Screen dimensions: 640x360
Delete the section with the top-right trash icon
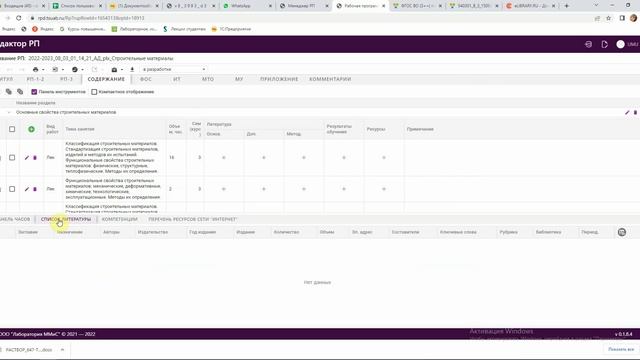point(635,112)
